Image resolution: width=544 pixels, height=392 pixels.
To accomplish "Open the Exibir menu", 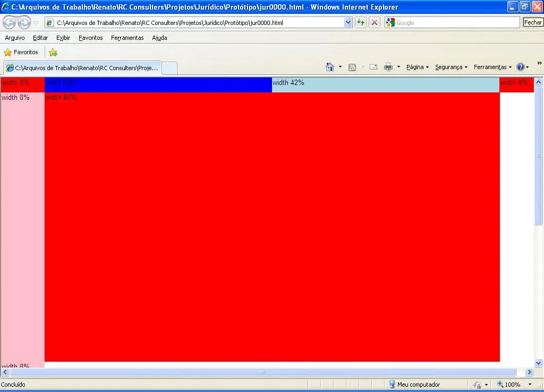I will (x=63, y=38).
